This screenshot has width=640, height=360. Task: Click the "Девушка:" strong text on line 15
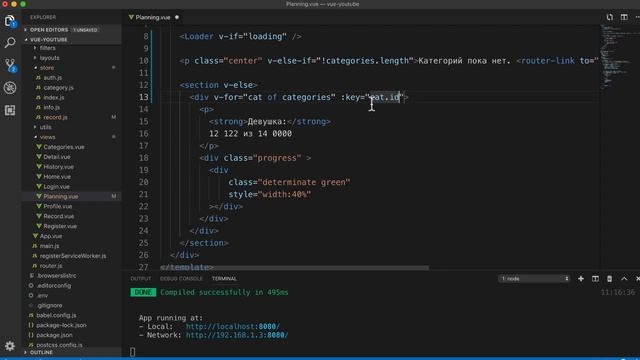tap(267, 122)
